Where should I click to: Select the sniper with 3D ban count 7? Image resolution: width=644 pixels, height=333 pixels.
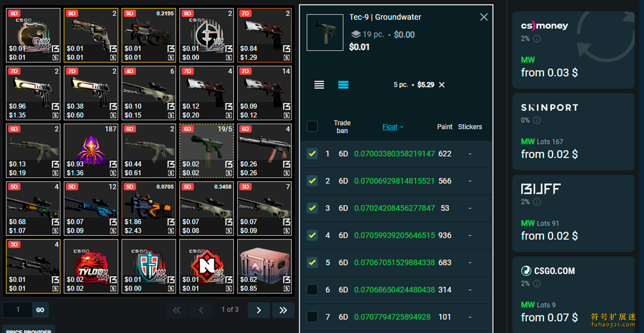click(264, 209)
